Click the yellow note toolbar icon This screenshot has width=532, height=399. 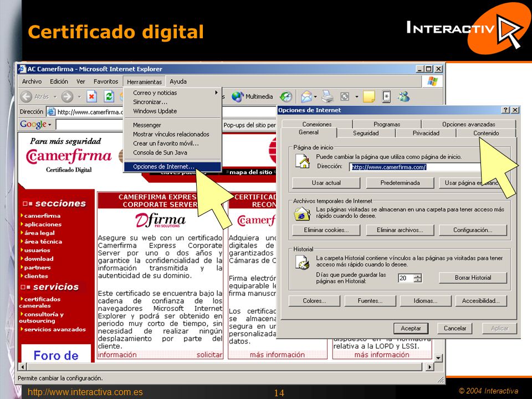tap(369, 96)
